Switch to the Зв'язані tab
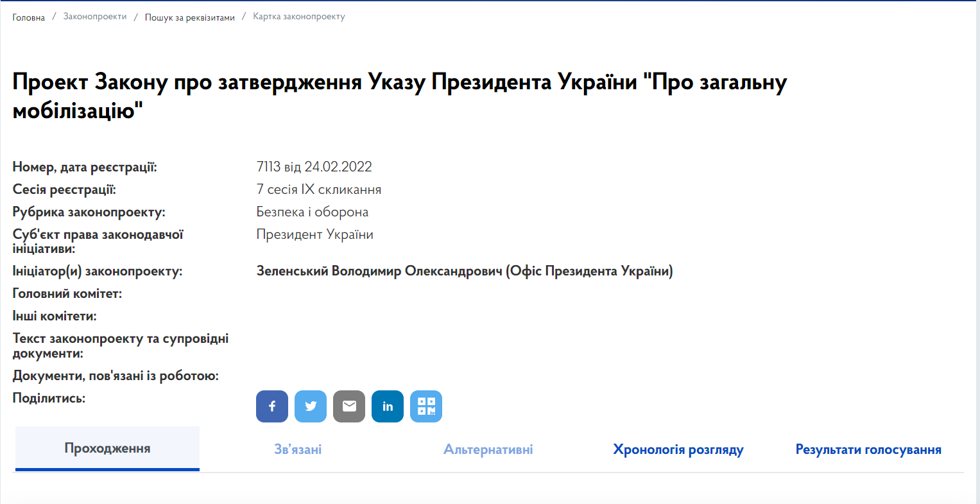 point(298,449)
